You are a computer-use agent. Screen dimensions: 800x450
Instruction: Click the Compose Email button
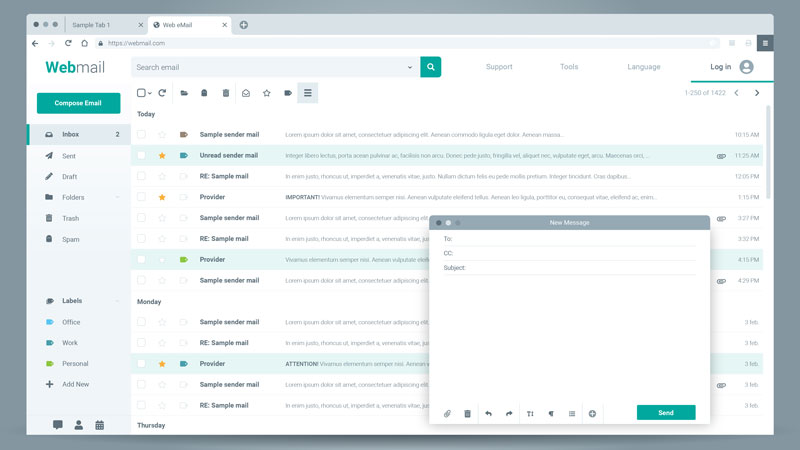click(x=78, y=103)
